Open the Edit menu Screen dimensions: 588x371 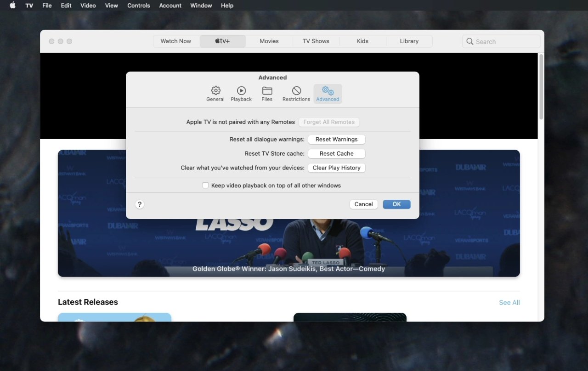(x=66, y=6)
